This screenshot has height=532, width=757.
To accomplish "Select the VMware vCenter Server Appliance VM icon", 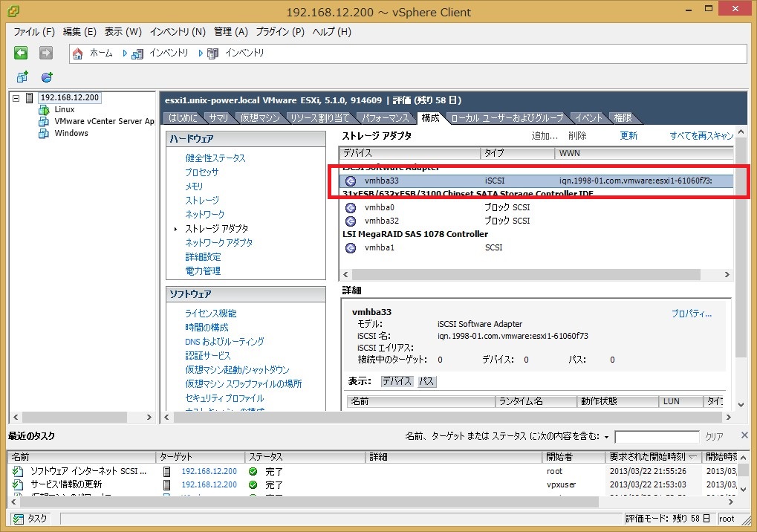I will click(x=43, y=122).
